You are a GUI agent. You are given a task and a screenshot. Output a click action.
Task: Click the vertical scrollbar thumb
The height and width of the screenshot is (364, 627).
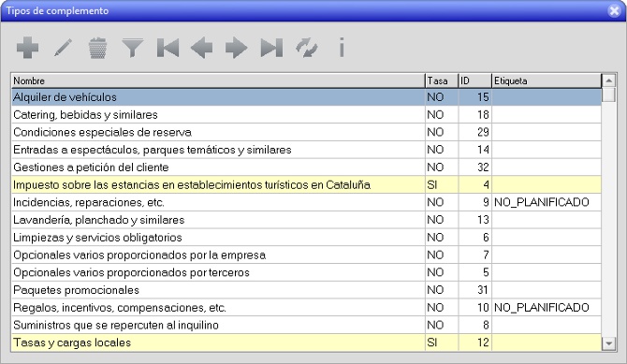608,95
